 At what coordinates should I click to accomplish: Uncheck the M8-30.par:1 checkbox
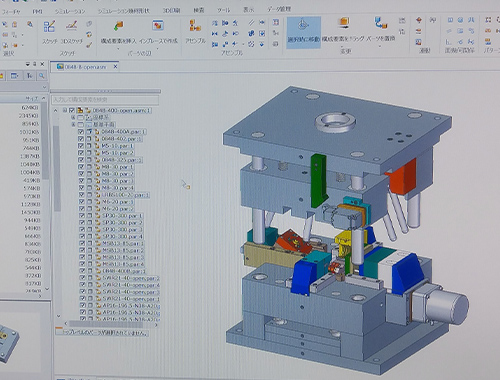click(81, 167)
